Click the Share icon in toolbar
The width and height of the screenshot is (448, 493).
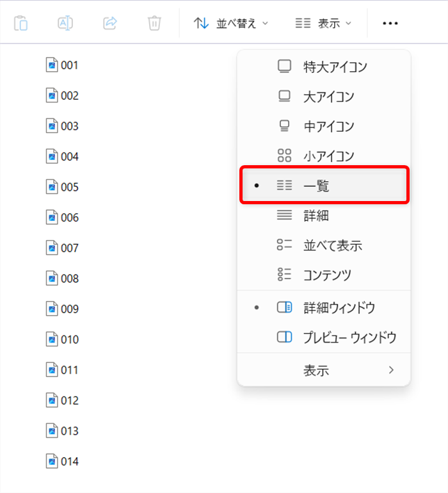(x=110, y=23)
